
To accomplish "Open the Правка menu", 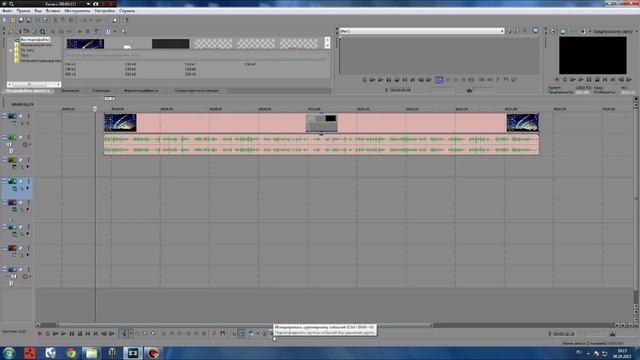I will click(23, 11).
